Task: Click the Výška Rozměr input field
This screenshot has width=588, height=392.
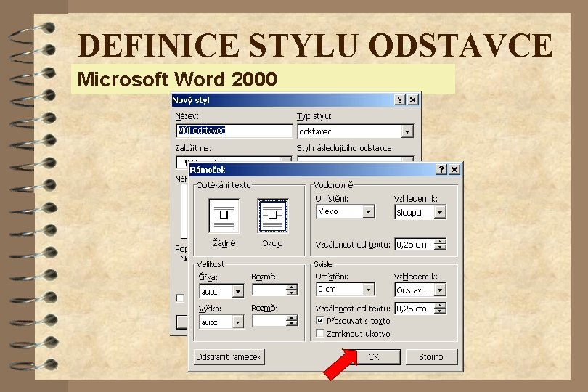Action: click(269, 321)
